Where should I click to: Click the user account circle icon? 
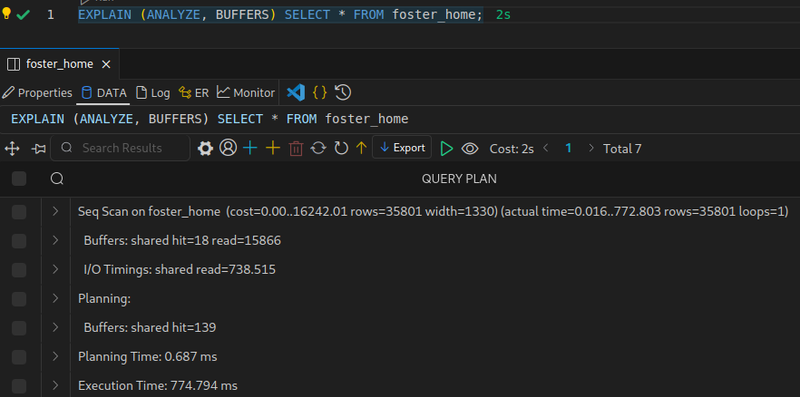[x=228, y=148]
